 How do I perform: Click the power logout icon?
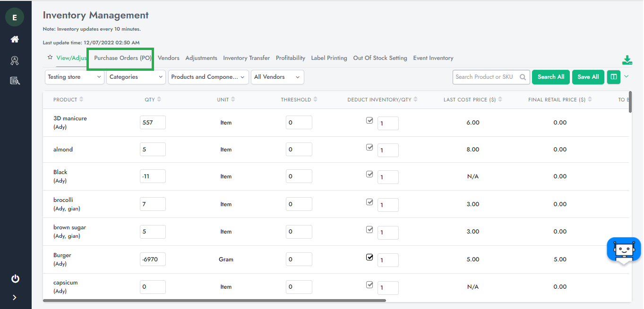coord(15,278)
